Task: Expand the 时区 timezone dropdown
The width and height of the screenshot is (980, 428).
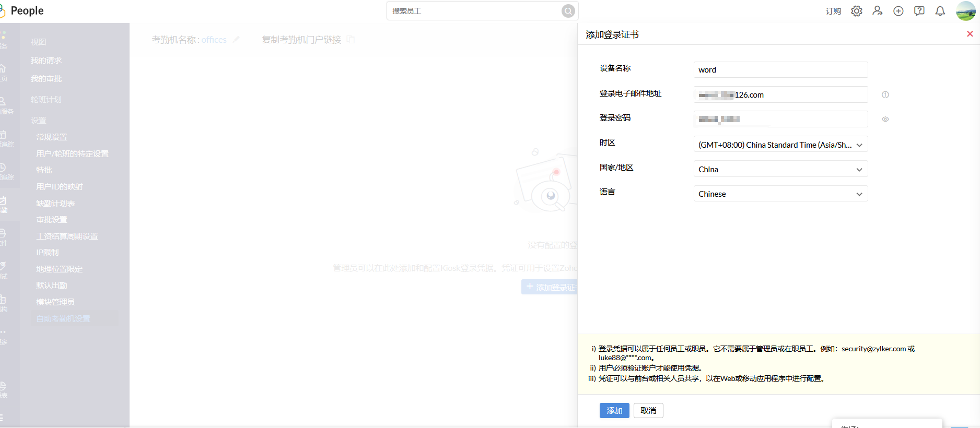Action: click(x=780, y=145)
